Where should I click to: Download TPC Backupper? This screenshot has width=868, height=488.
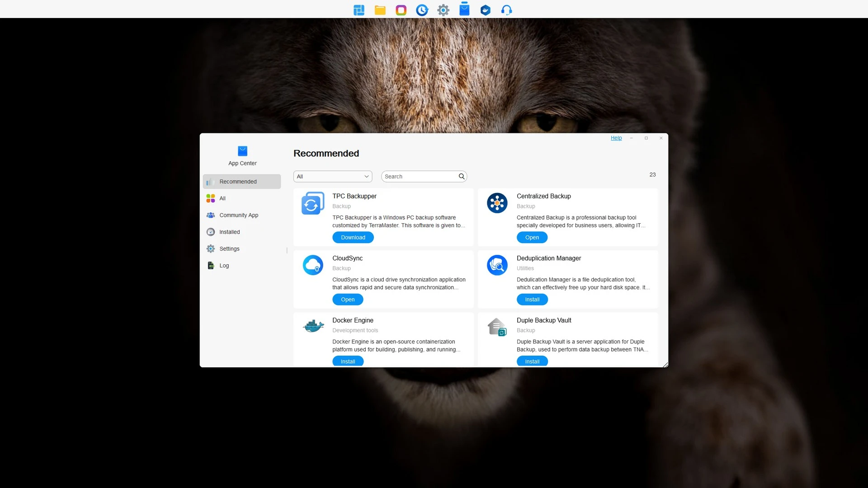coord(353,238)
